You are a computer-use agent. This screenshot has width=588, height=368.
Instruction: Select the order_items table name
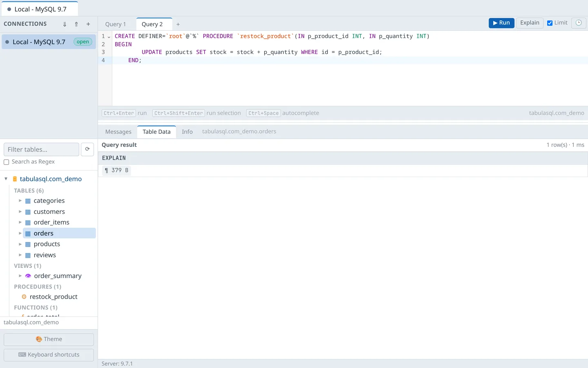click(x=51, y=222)
